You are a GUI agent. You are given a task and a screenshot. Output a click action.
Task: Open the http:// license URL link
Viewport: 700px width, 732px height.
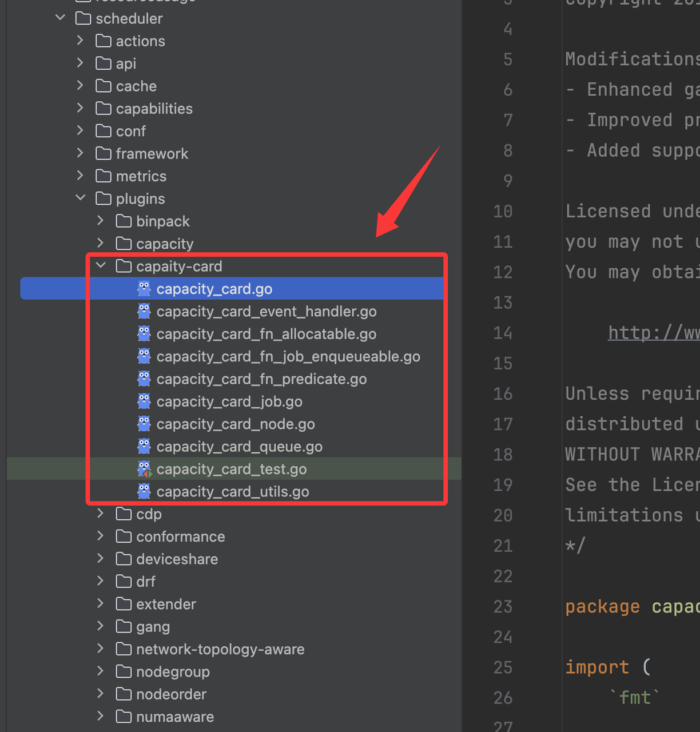[x=653, y=332]
